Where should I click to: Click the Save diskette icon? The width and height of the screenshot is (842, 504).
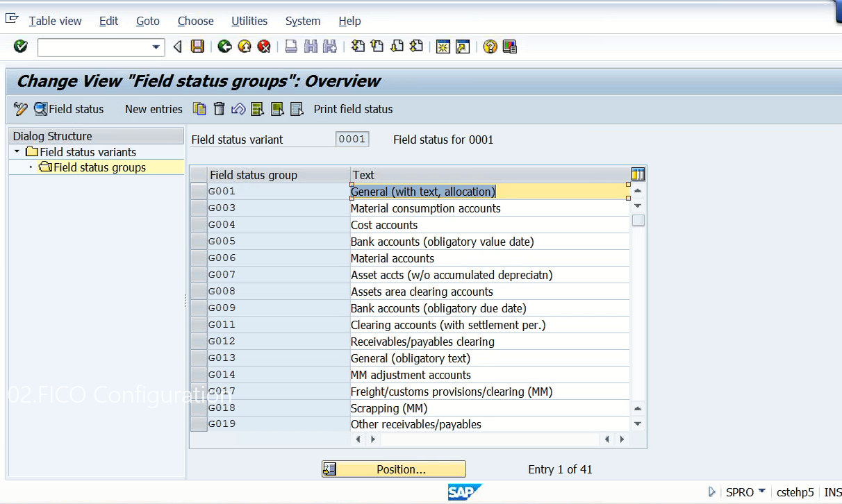point(198,47)
